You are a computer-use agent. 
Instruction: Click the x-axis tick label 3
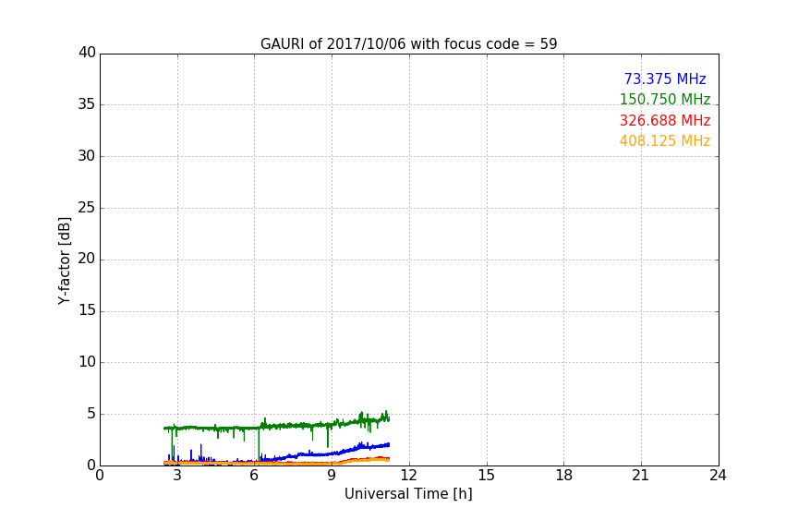(177, 476)
